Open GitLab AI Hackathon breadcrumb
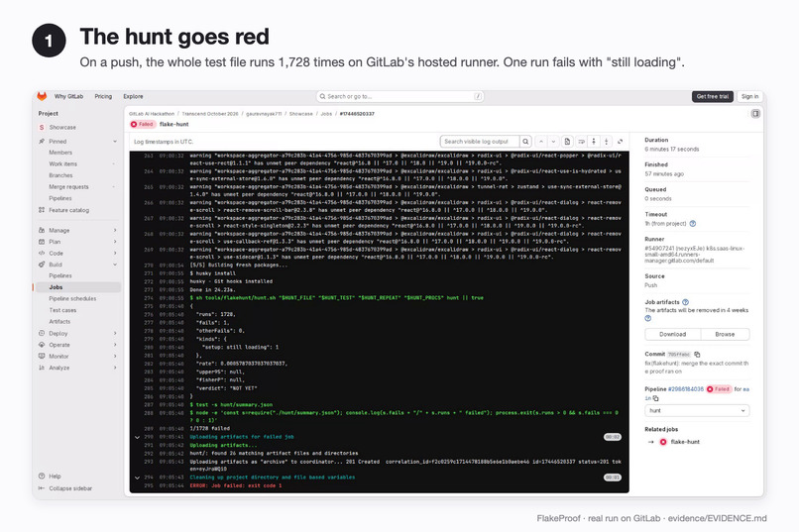The width and height of the screenshot is (799, 532). click(152, 114)
